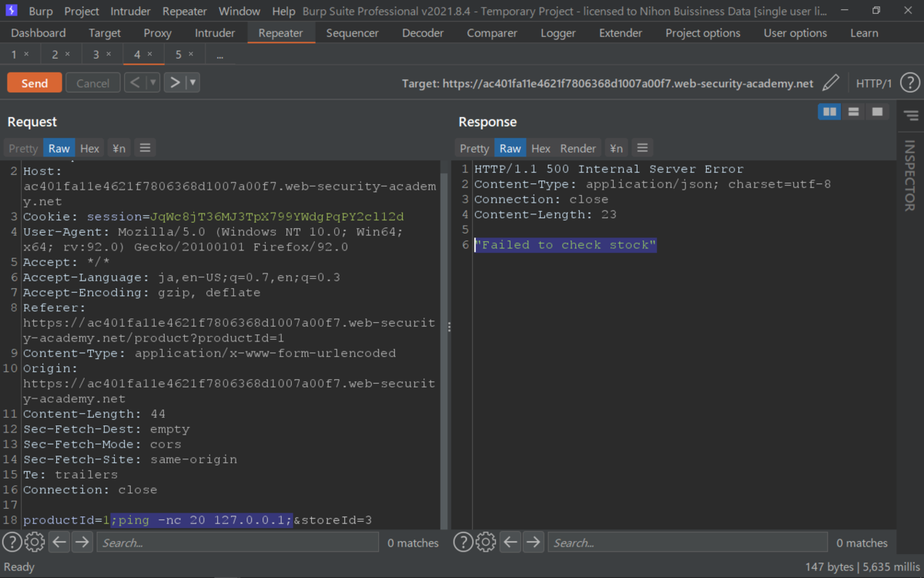Switch to the Extender tab

tap(621, 33)
